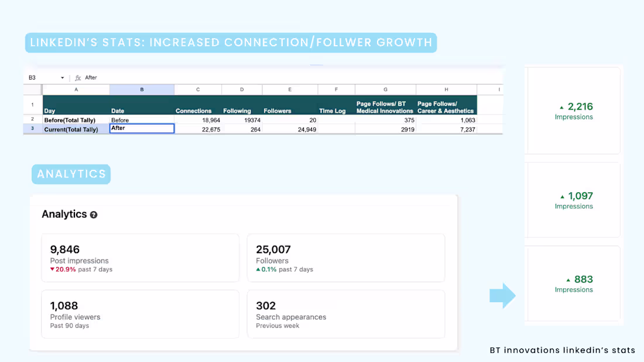Click the Connections column header
The image size is (644, 362).
click(194, 110)
